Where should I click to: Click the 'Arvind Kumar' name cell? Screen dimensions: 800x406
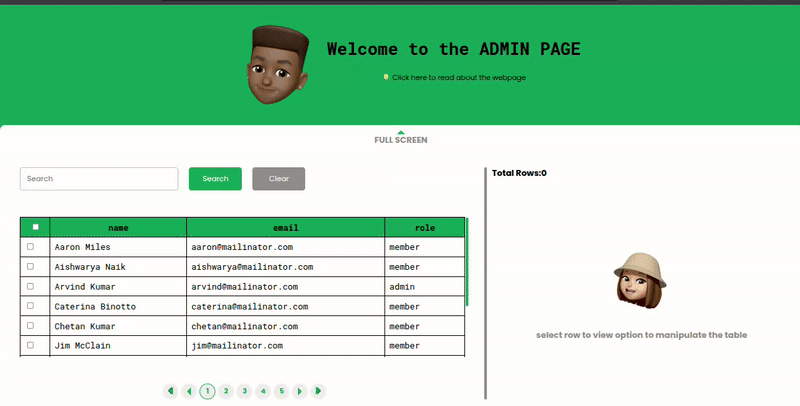(118, 287)
